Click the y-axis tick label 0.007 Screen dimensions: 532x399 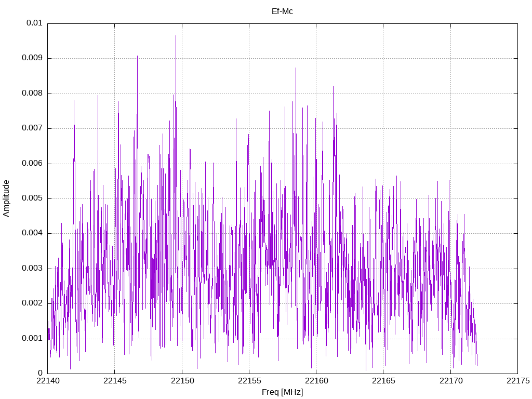pos(32,128)
